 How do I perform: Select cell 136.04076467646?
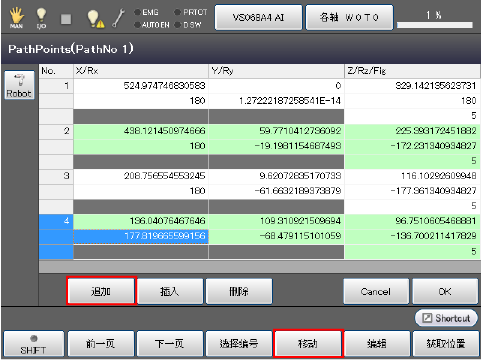(x=141, y=221)
